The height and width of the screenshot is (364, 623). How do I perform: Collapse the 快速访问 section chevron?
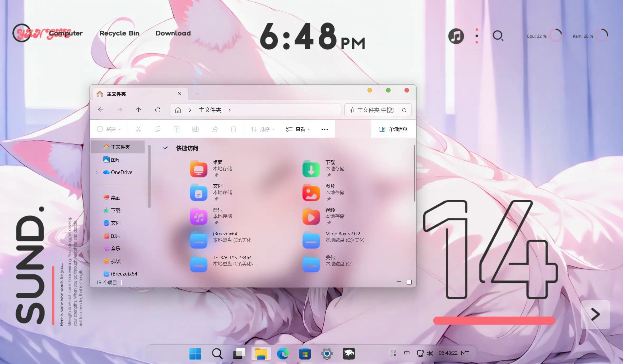(165, 148)
